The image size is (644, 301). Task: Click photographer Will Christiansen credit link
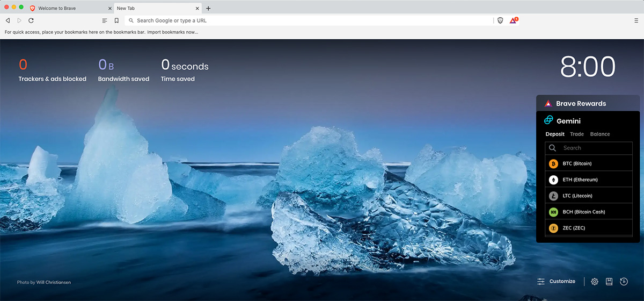pyautogui.click(x=54, y=282)
